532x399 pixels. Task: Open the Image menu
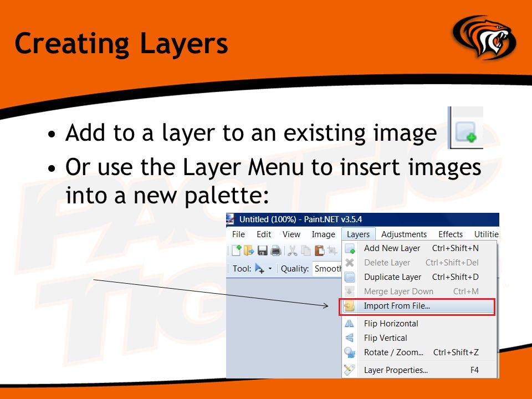(x=323, y=234)
